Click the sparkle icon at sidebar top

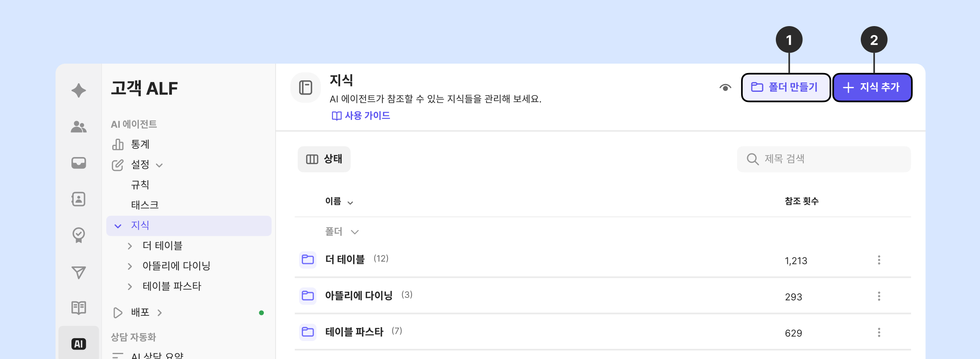(78, 90)
